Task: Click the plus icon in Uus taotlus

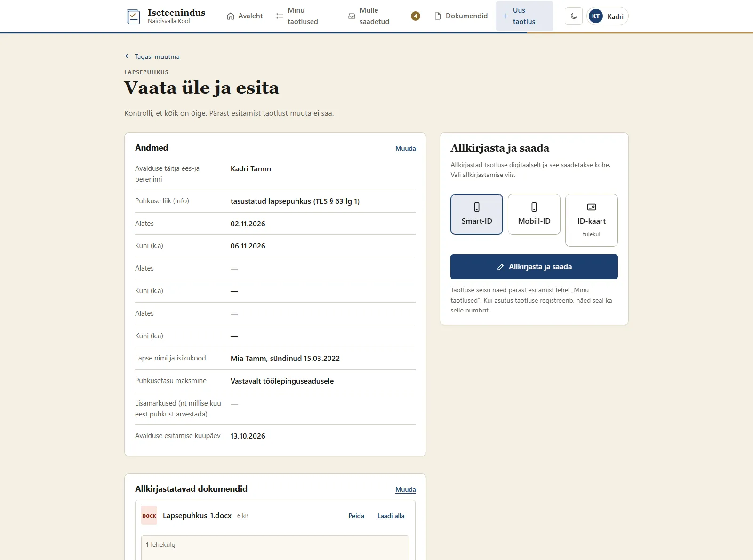Action: pyautogui.click(x=505, y=16)
